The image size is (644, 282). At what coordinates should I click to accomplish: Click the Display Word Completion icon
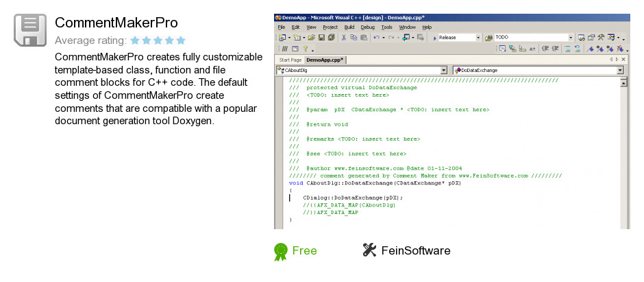(532, 49)
